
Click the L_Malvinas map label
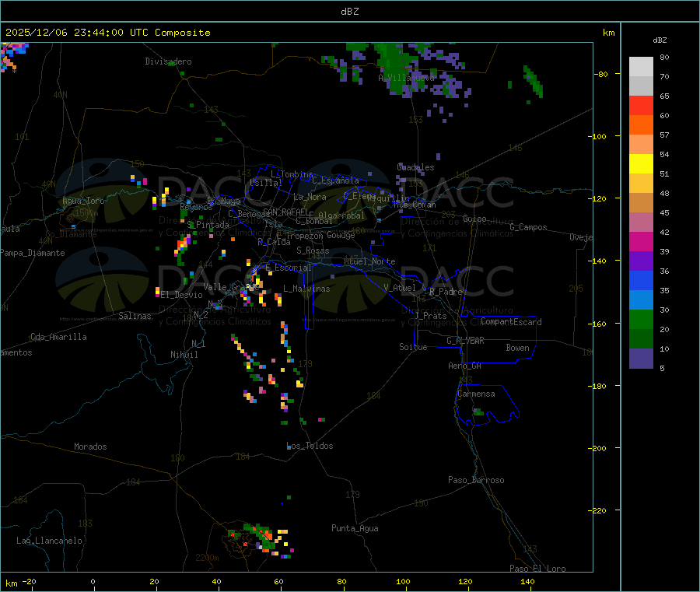(x=306, y=289)
